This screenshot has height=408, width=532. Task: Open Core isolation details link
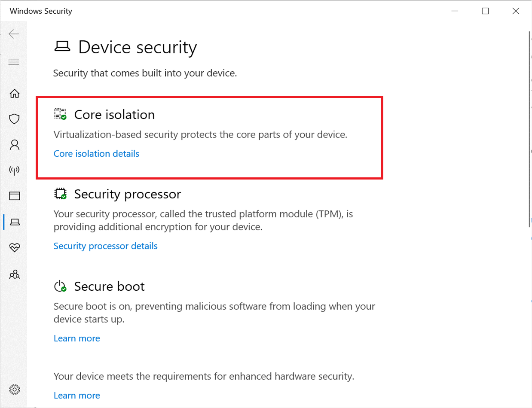point(96,153)
